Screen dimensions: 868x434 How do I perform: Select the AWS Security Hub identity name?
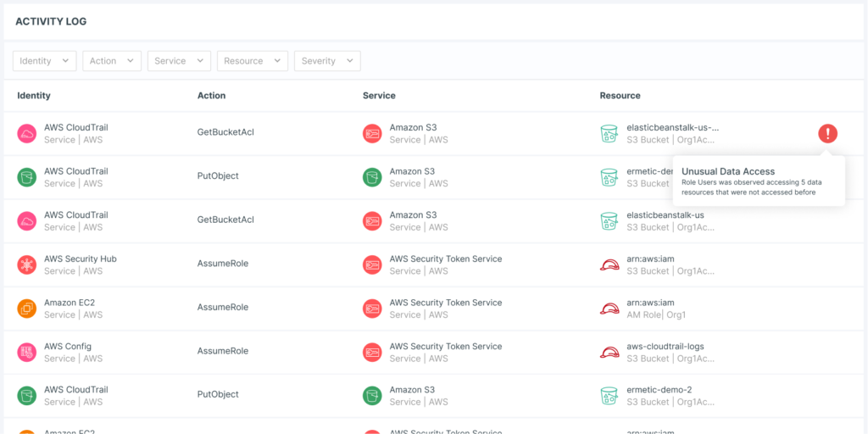click(x=81, y=259)
